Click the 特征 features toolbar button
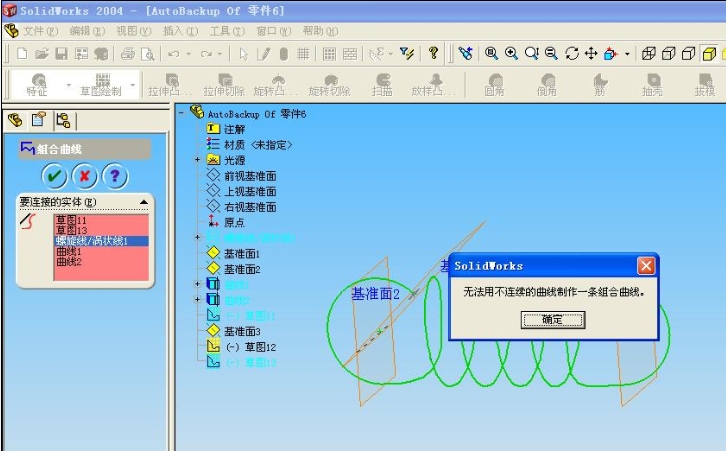This screenshot has height=451, width=726. pyautogui.click(x=38, y=85)
